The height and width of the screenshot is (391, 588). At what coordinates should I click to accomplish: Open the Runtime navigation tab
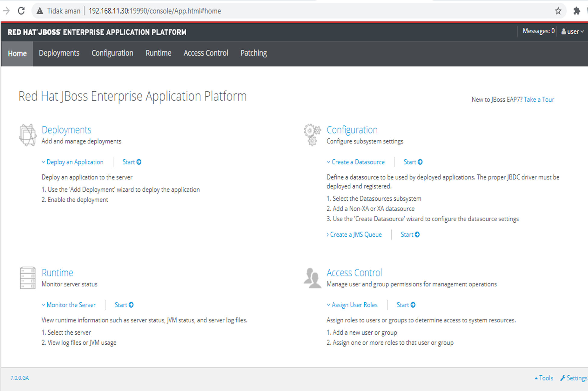[x=158, y=53]
